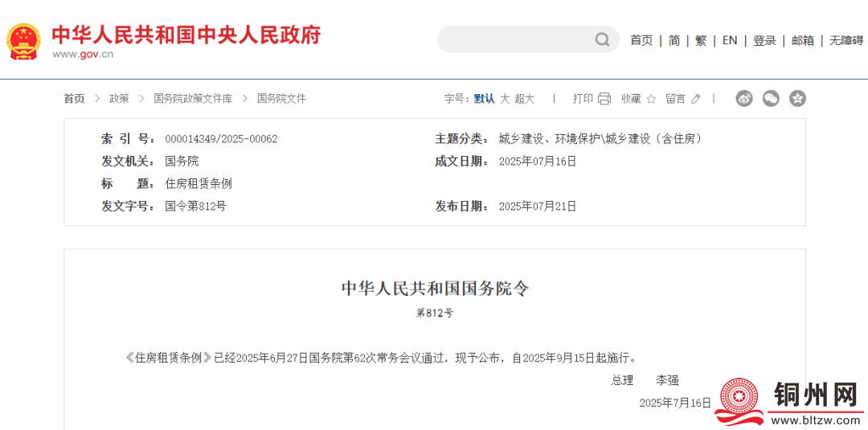Screen dimensions: 868x430
Task: Click the printer icon
Action: click(604, 99)
